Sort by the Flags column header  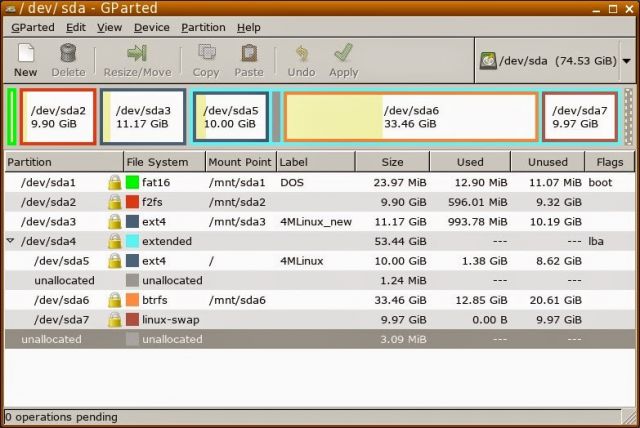[x=610, y=162]
